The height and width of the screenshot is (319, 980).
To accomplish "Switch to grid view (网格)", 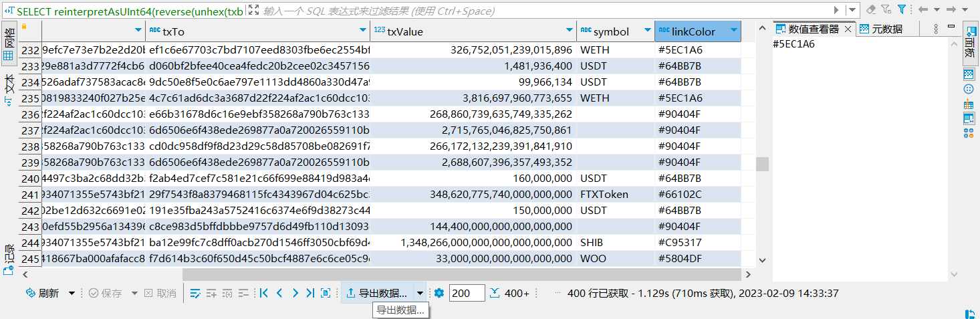I will 9,43.
